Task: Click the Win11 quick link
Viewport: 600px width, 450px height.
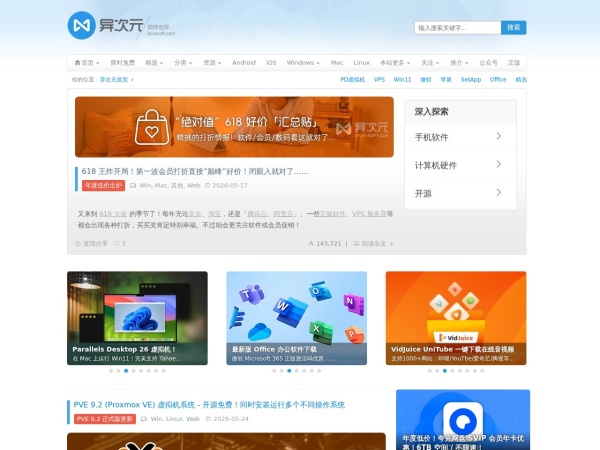Action: (x=402, y=80)
